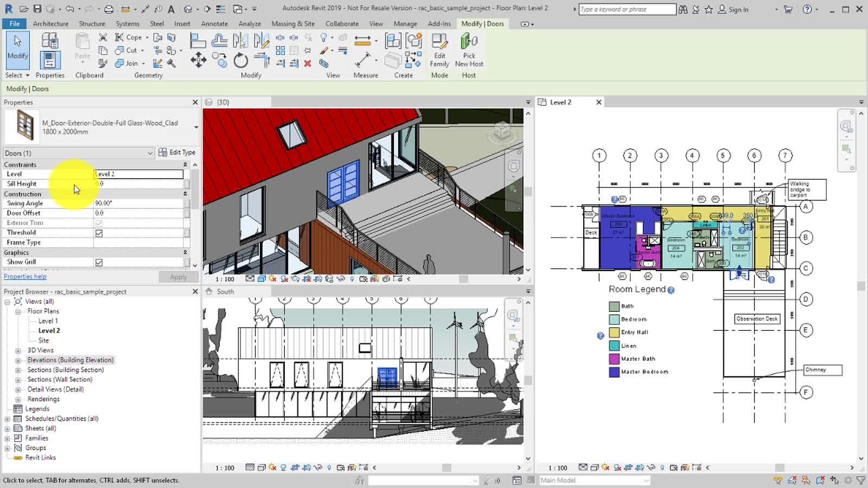This screenshot has width=868, height=488.
Task: Delete the selection using the red X tool
Action: [308, 63]
